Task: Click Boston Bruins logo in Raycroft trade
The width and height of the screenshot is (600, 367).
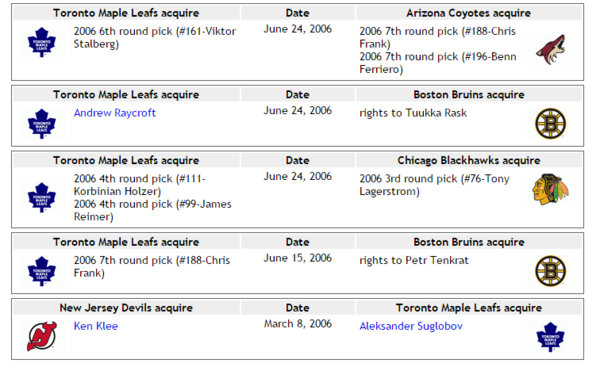Action: coord(550,124)
